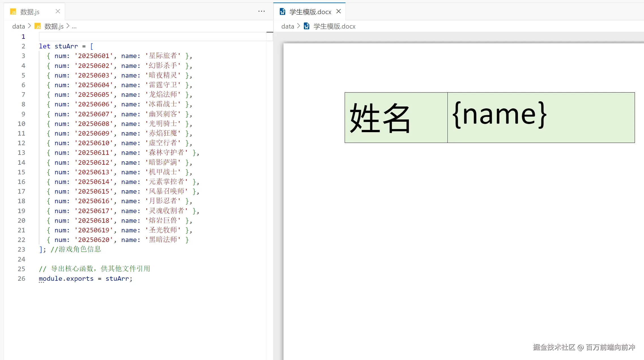644x360 pixels.
Task: Open the More Actions ellipsis menu
Action: (261, 11)
